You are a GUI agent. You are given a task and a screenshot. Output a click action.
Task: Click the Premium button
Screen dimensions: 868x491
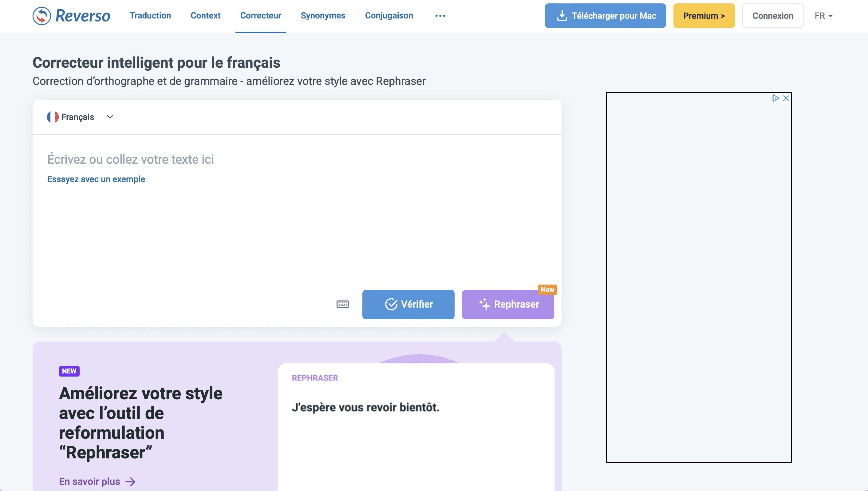pyautogui.click(x=704, y=15)
